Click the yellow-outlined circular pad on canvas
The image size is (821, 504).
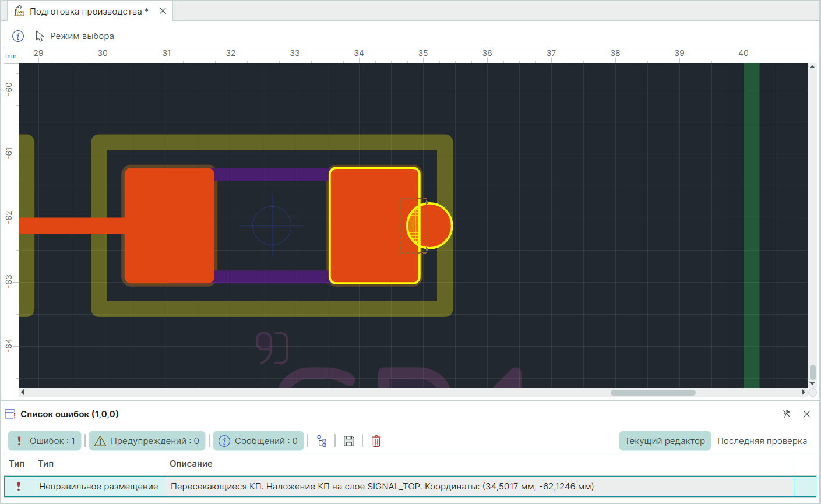[437, 226]
